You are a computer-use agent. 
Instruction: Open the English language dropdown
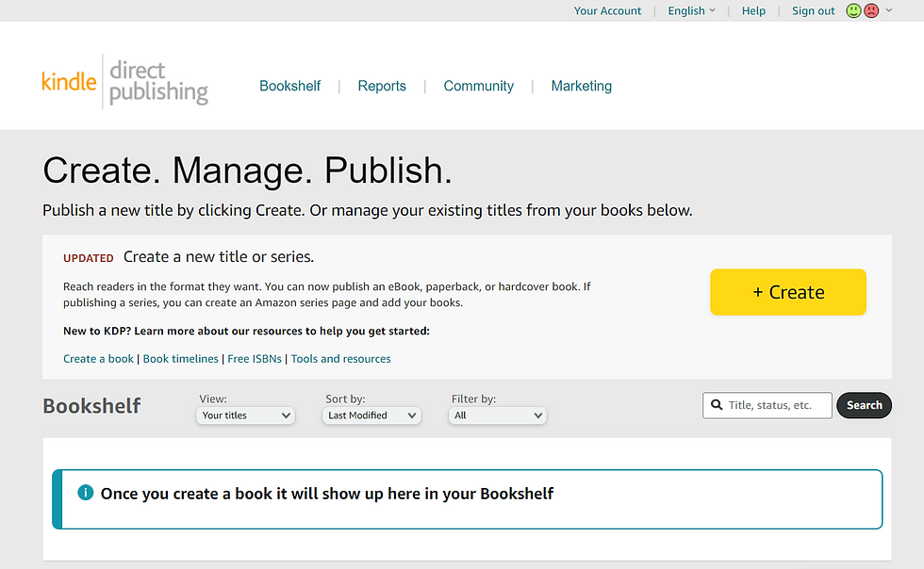click(x=691, y=10)
